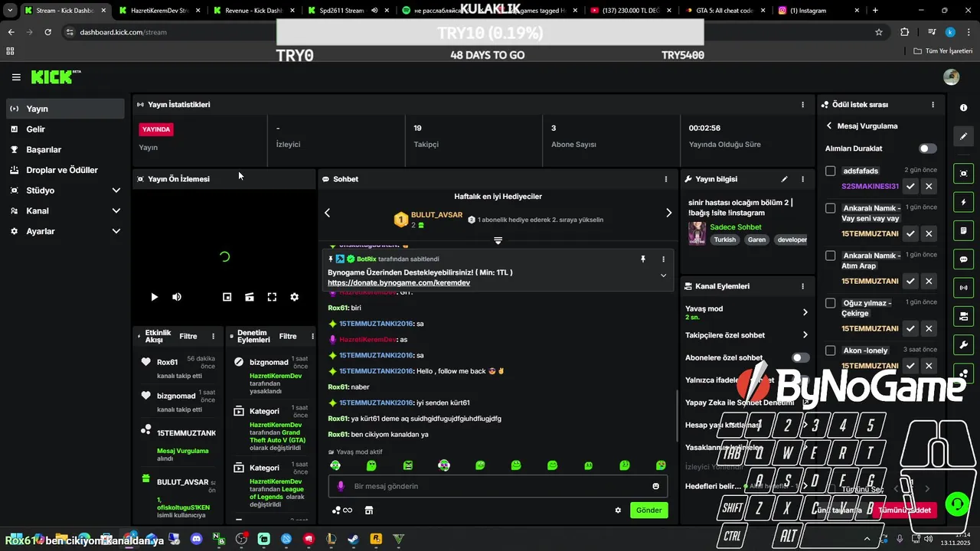Toggle the chat bubble widget icon in the right rail
Viewport: 980px width, 551px height.
tap(964, 259)
